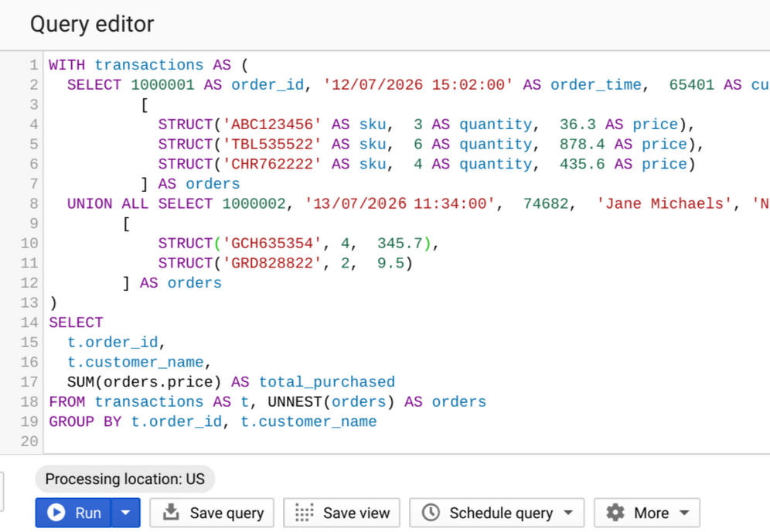Click the UNNEST keyword on line 18

click(295, 401)
